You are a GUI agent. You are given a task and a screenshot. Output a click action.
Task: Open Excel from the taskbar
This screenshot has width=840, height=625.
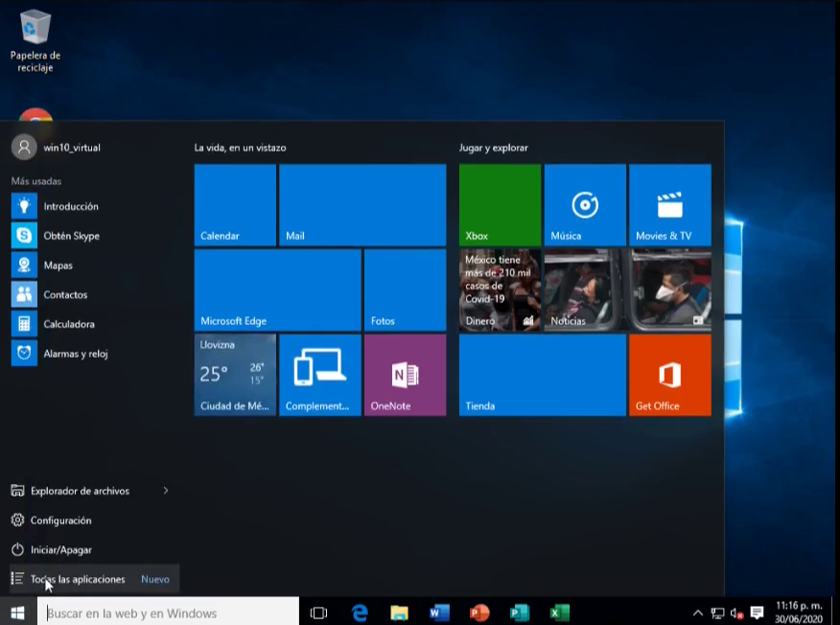559,613
